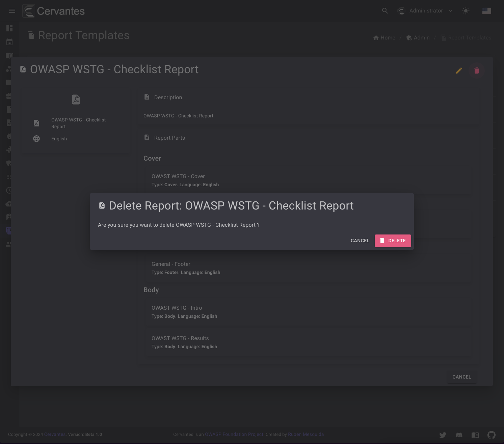The width and height of the screenshot is (504, 444).
Task: Go to the Admin breadcrumb
Action: coord(418,38)
